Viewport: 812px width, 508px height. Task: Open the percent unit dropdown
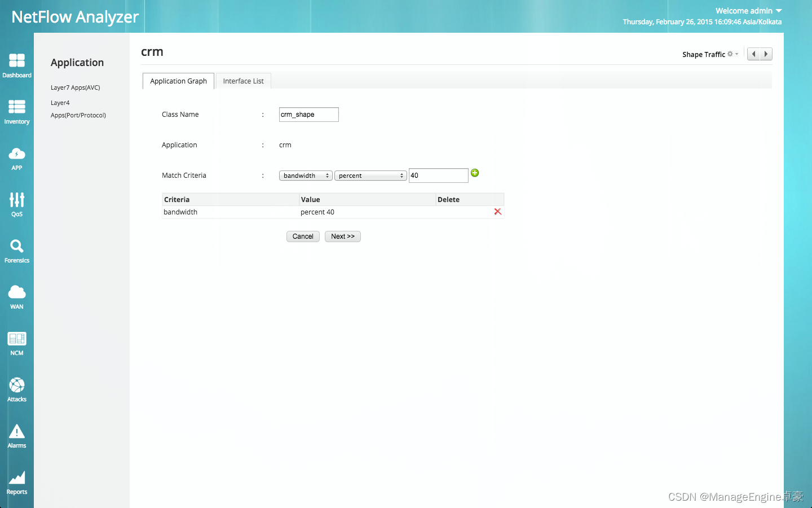coord(370,176)
